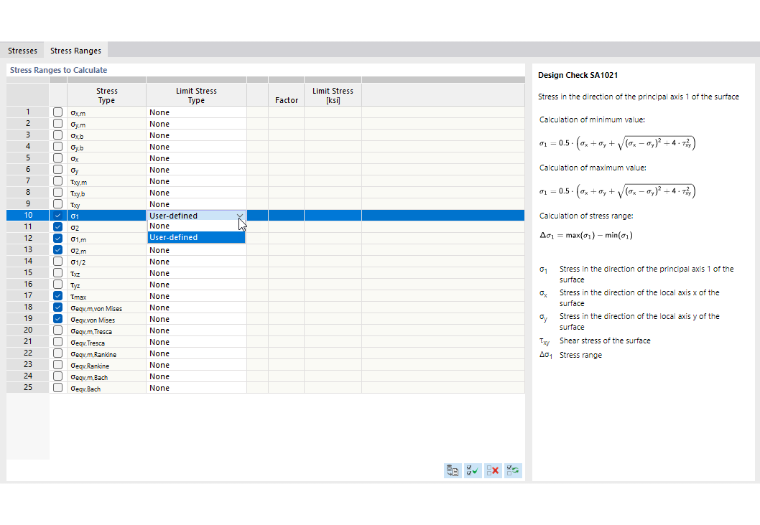Click the τyz stress type label

(75, 285)
